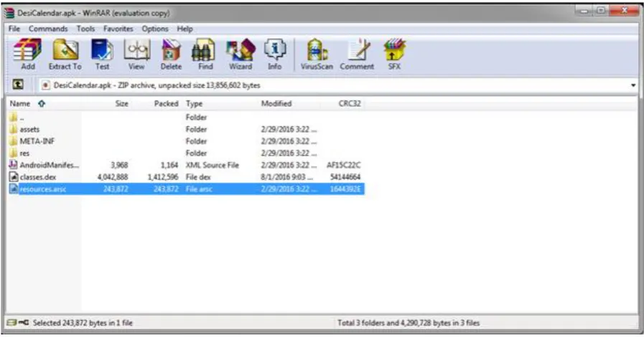The height and width of the screenshot is (337, 644).
Task: Select the META-INF folder name
Action: (x=37, y=141)
